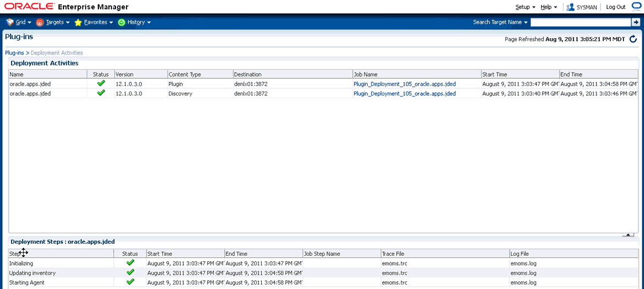Click into the target name search field
644x289 pixels.
pos(580,22)
